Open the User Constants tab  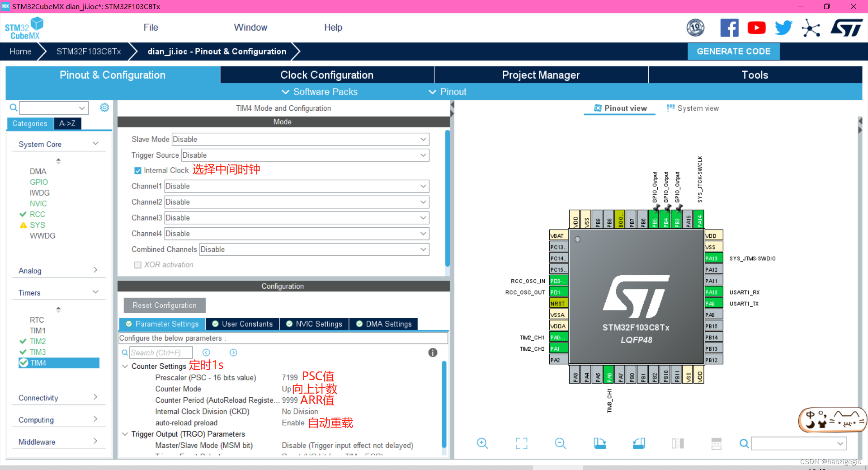pyautogui.click(x=242, y=324)
